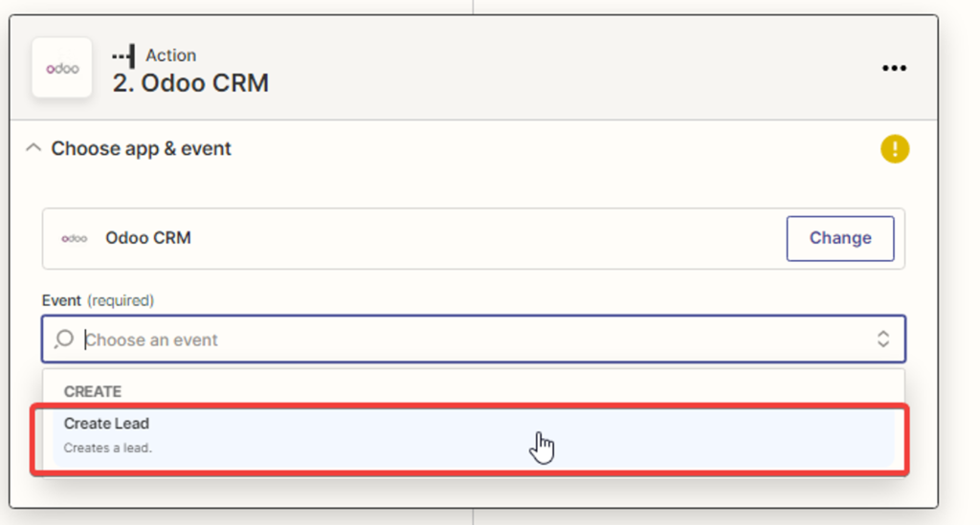The height and width of the screenshot is (525, 980).
Task: Click empty space in the selected app box
Action: 479,238
